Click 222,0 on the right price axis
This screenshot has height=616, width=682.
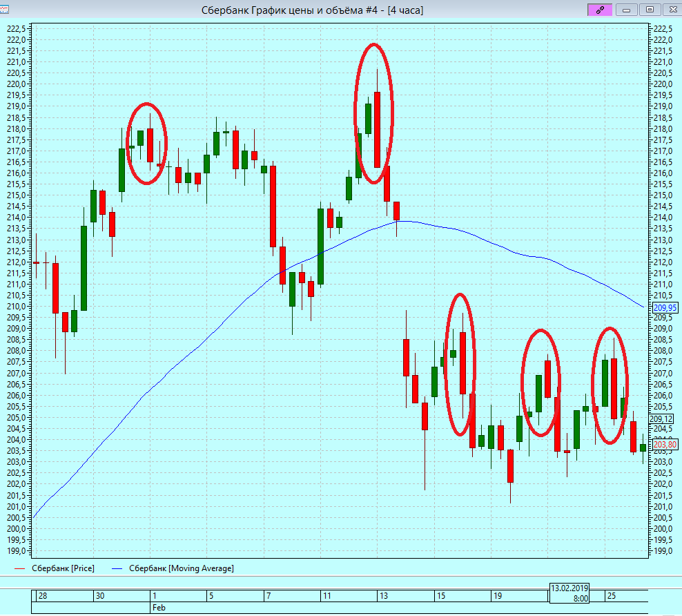663,40
